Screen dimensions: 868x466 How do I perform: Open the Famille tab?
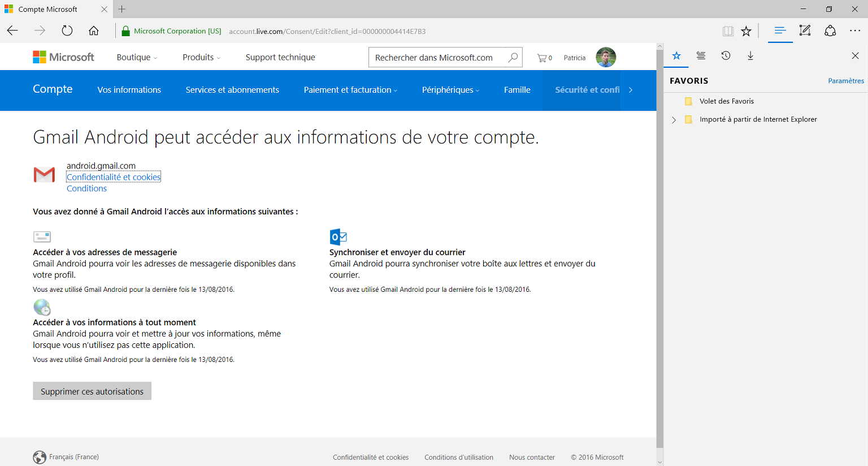pos(517,90)
